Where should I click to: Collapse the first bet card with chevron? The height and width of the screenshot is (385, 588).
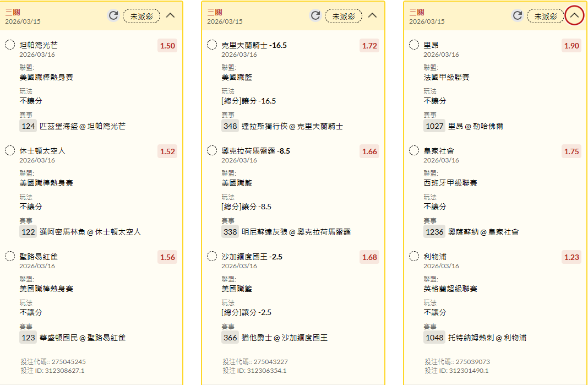(171, 15)
